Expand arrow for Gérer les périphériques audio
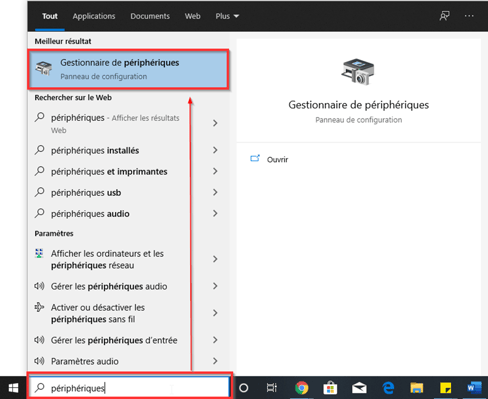The width and height of the screenshot is (488, 399). (x=215, y=286)
